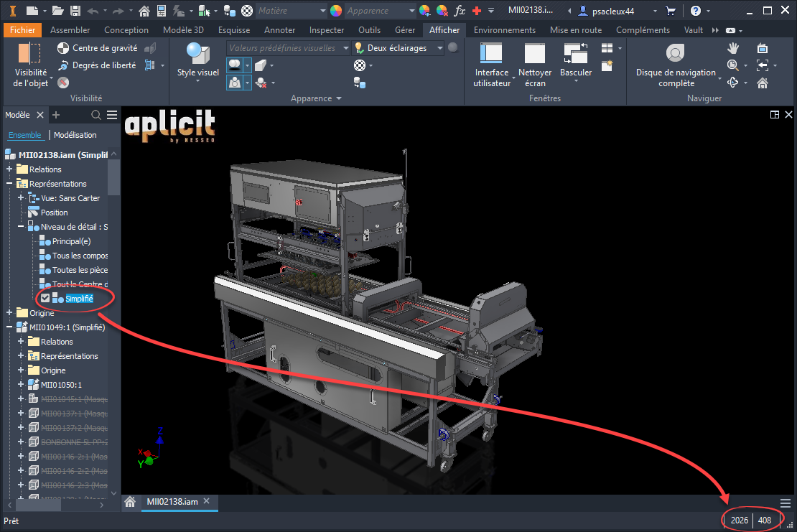Expand the MII1050:1 tree node

[22, 385]
